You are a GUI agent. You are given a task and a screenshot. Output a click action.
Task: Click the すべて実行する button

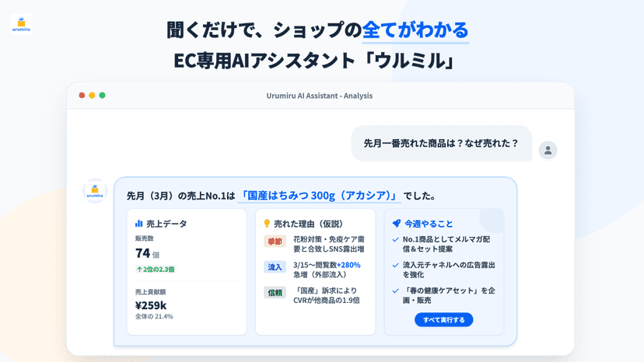click(443, 320)
